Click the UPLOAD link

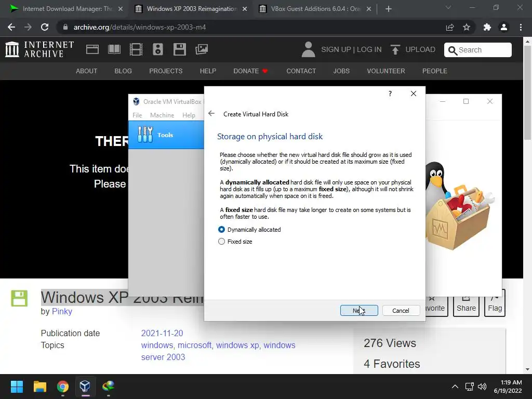pos(413,49)
